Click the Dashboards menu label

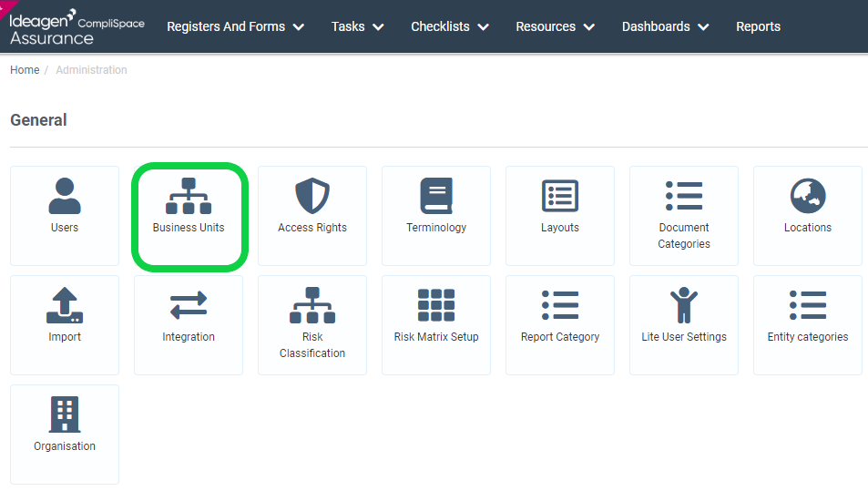point(656,26)
